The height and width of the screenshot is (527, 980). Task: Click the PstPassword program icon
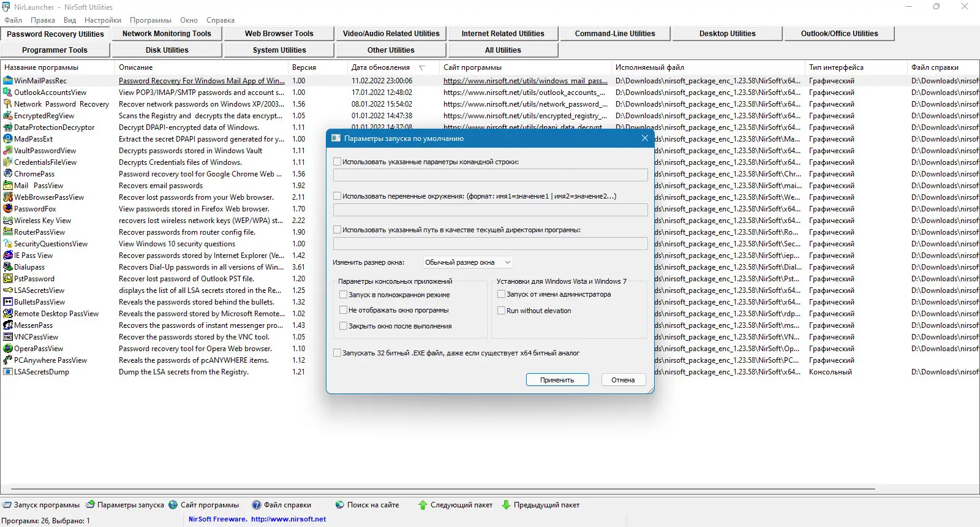tap(8, 279)
